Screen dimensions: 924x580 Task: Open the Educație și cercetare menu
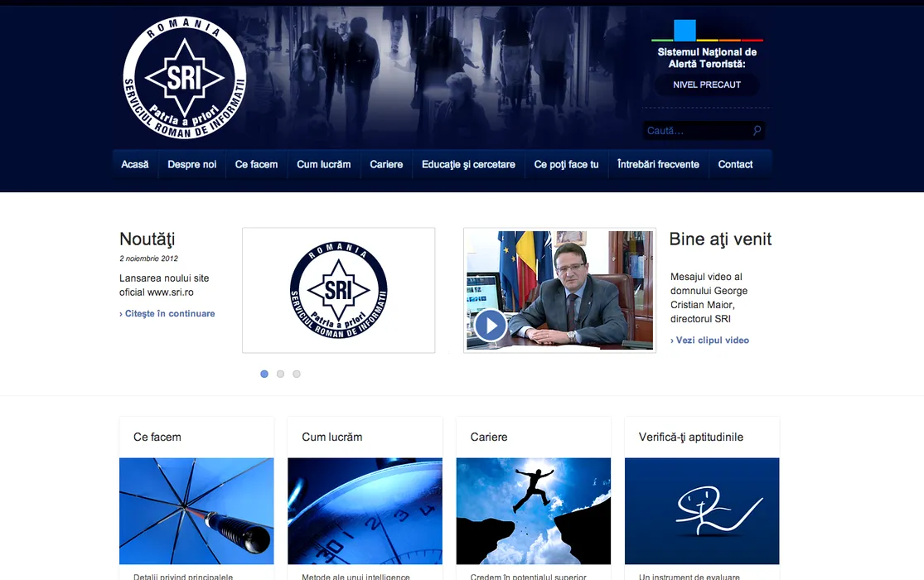point(468,164)
